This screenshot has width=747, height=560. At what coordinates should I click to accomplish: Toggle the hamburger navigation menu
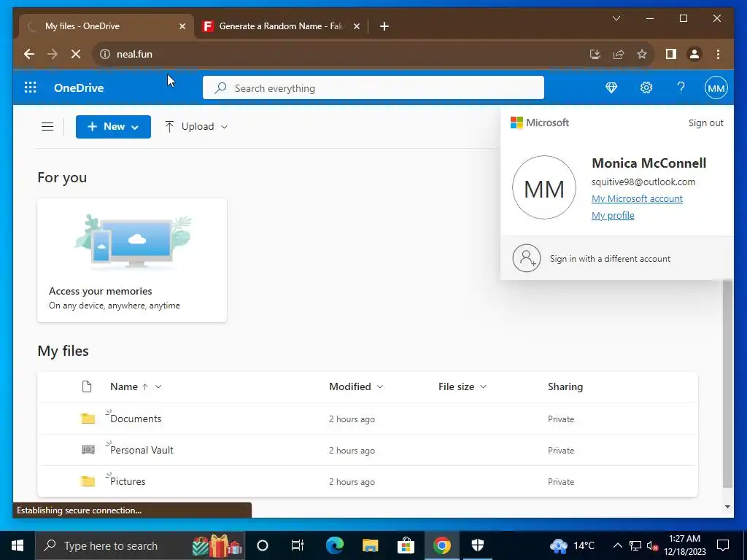click(47, 127)
